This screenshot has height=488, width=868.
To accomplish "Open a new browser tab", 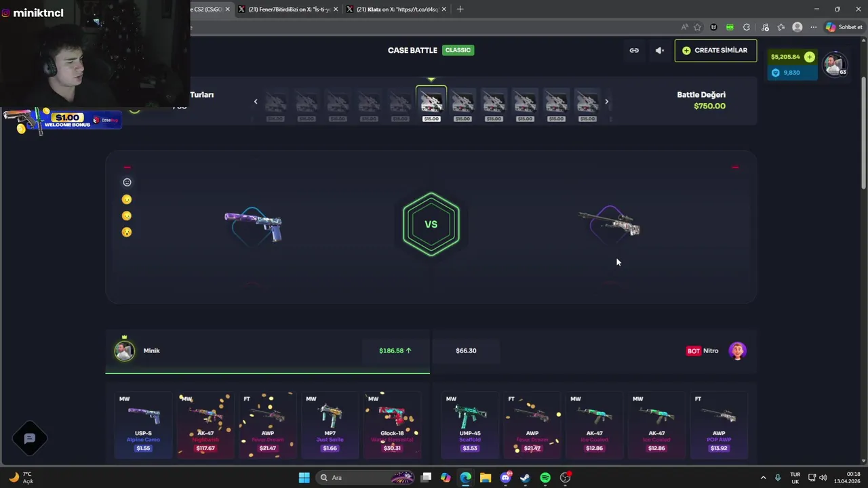I will pyautogui.click(x=460, y=9).
